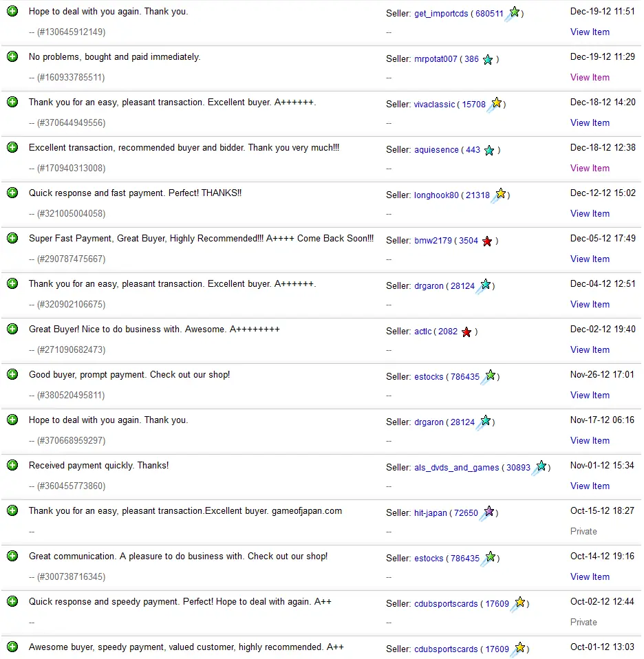
Task: Click the purple shooting star next to hit-japan
Action: tap(486, 512)
